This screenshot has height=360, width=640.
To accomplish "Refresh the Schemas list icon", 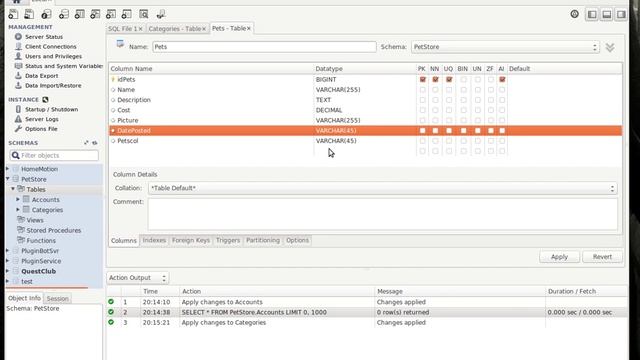I will (x=95, y=143).
